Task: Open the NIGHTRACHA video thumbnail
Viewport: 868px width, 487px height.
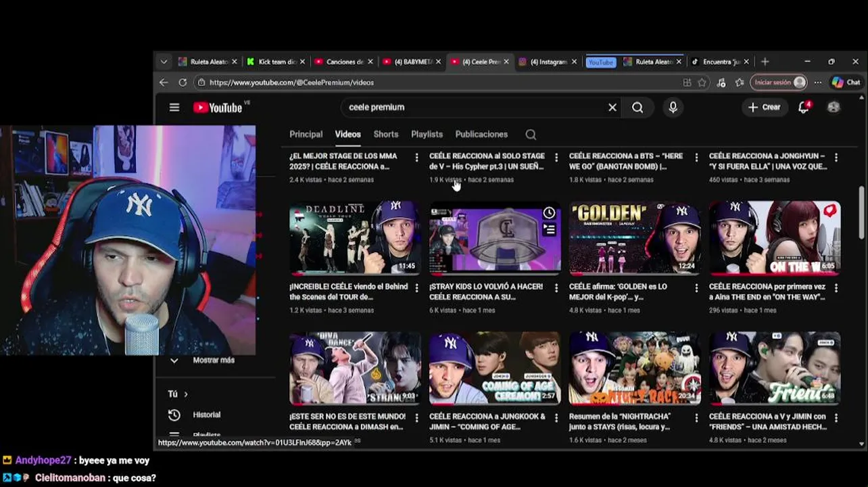Action: point(635,368)
